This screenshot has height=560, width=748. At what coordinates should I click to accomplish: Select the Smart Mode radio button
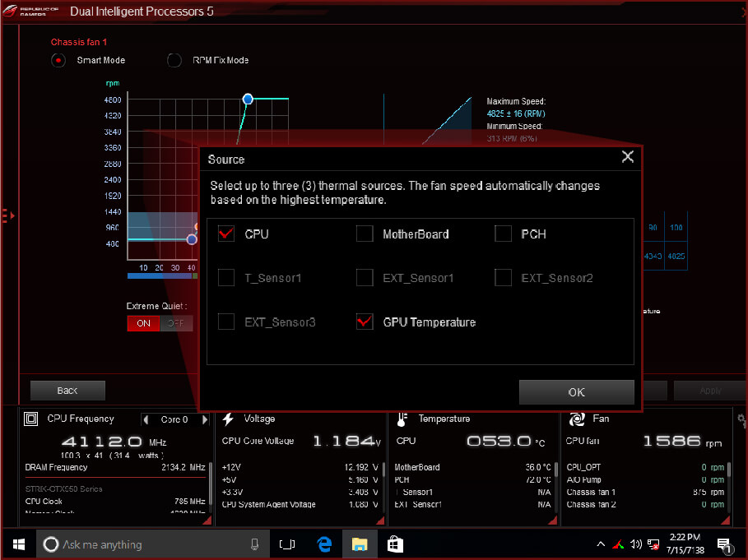click(58, 61)
